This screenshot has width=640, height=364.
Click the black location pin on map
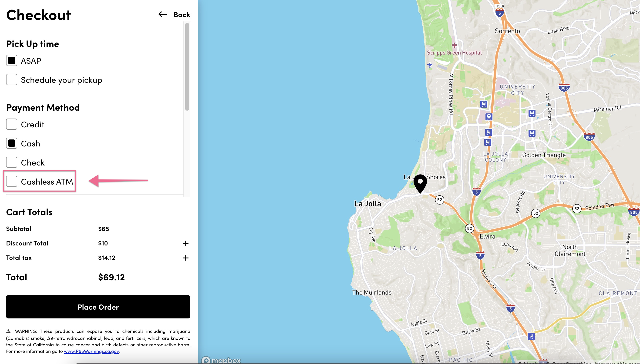(x=420, y=183)
